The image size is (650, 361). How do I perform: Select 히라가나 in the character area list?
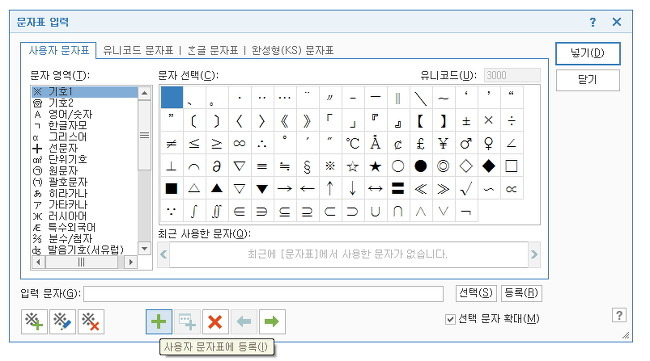[x=85, y=193]
